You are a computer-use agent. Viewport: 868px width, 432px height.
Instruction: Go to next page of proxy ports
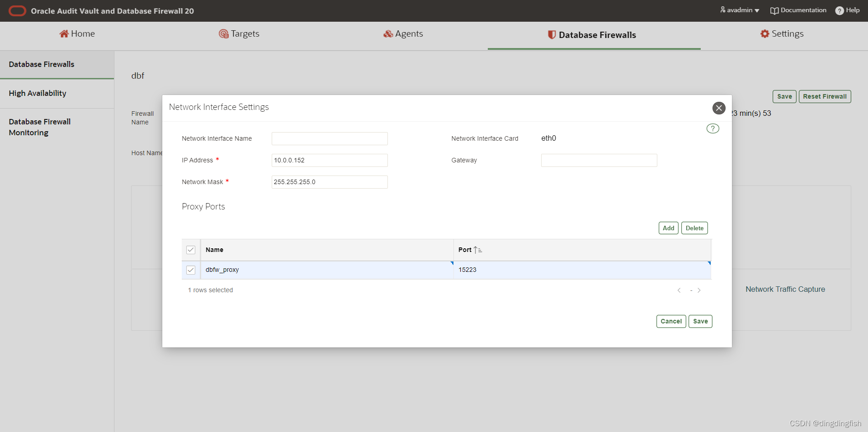point(699,290)
